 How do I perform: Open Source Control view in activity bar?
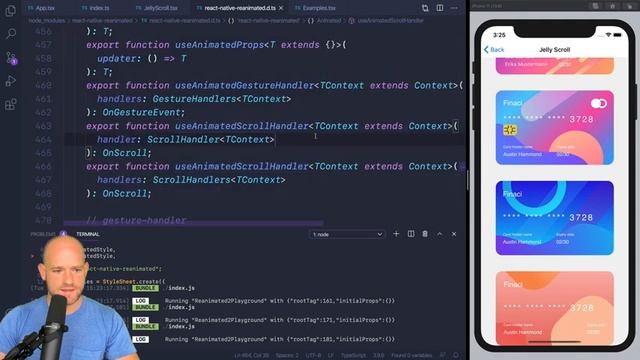[11, 58]
